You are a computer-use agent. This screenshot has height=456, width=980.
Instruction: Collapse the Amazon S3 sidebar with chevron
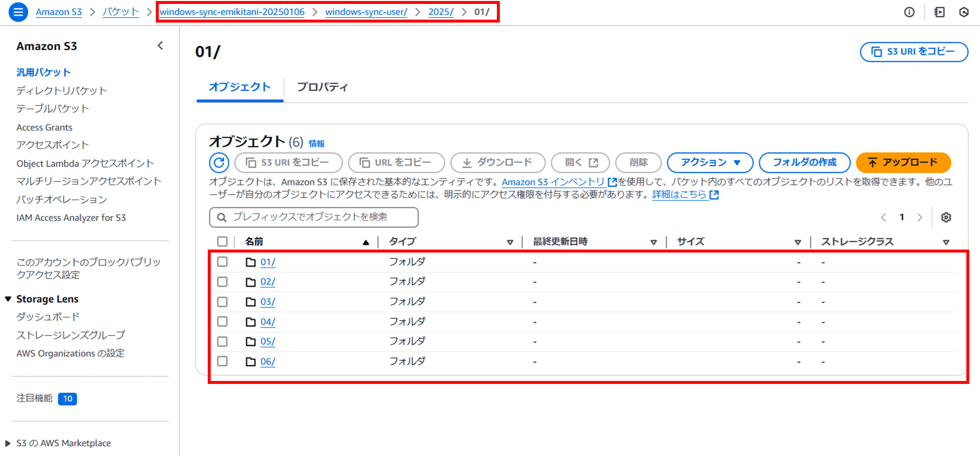pyautogui.click(x=160, y=46)
